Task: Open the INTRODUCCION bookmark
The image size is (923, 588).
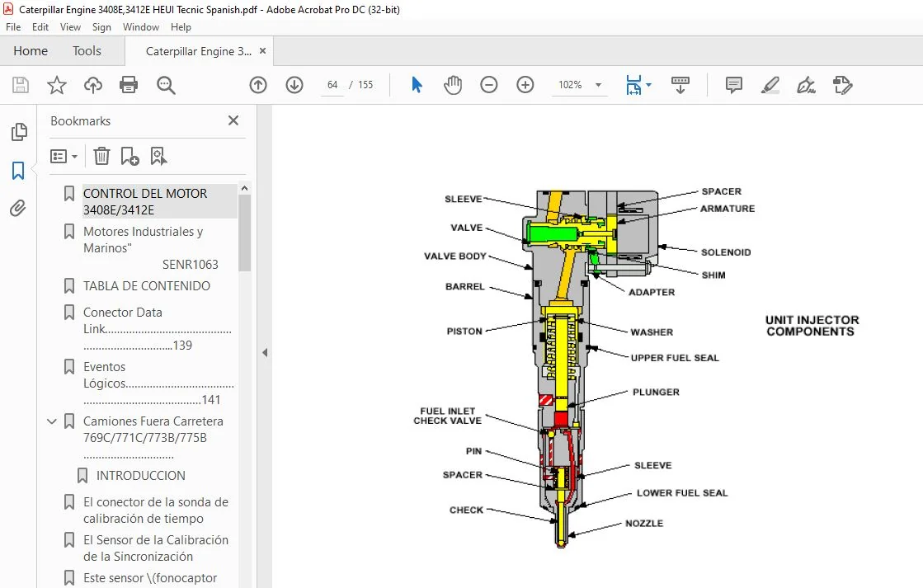Action: click(141, 476)
